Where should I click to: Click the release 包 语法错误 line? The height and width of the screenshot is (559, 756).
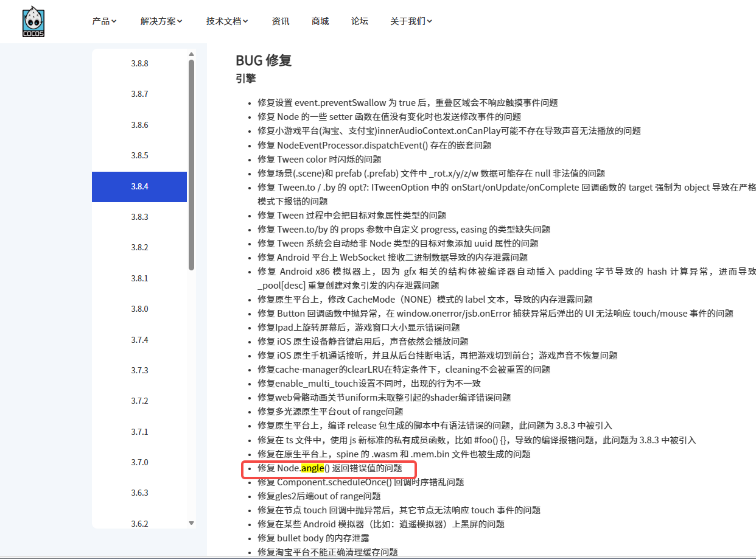[x=435, y=426]
